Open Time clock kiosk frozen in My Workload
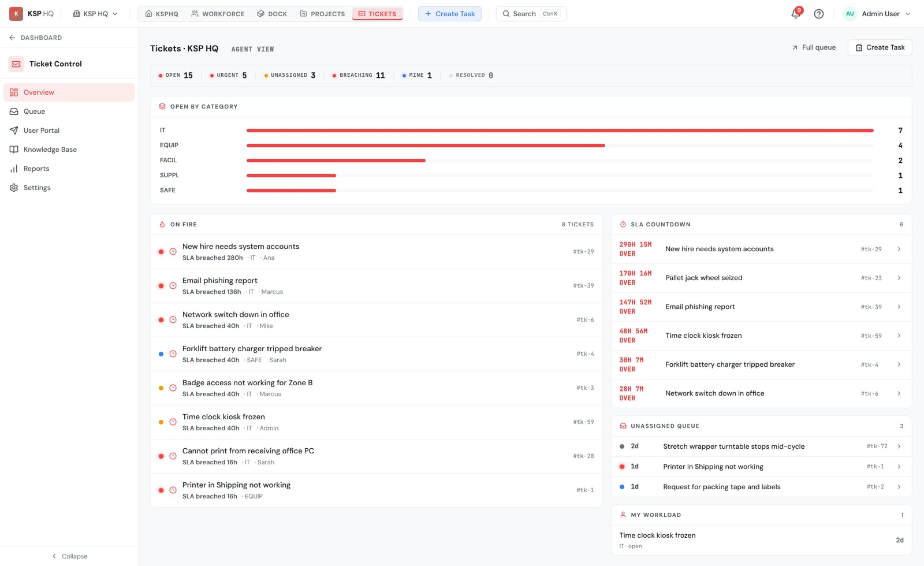Image resolution: width=924 pixels, height=566 pixels. 762,541
